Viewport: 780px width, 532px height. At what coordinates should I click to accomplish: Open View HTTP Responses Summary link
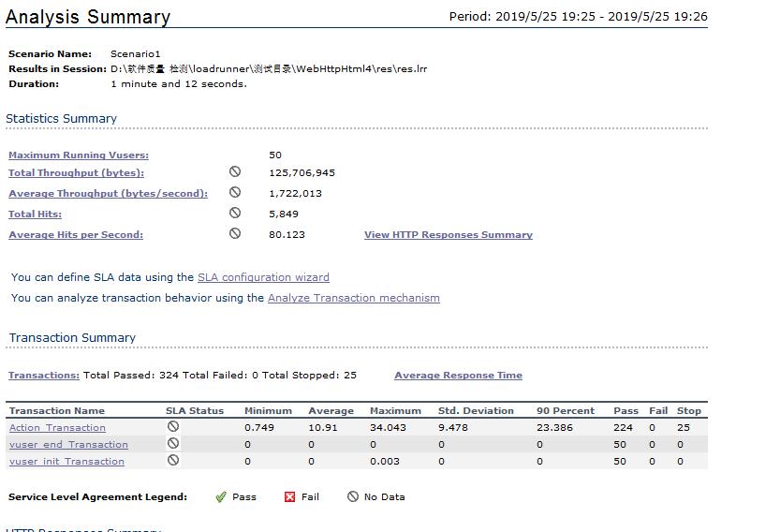click(448, 235)
